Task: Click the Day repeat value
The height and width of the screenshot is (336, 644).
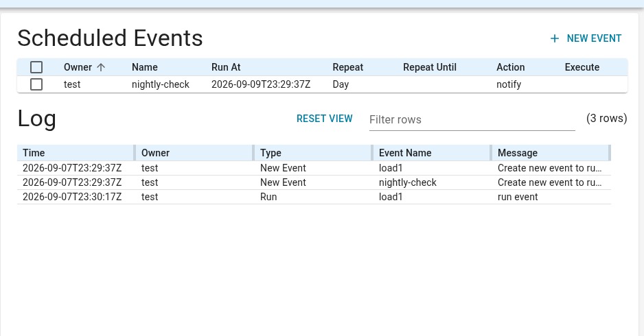Action: pos(341,84)
